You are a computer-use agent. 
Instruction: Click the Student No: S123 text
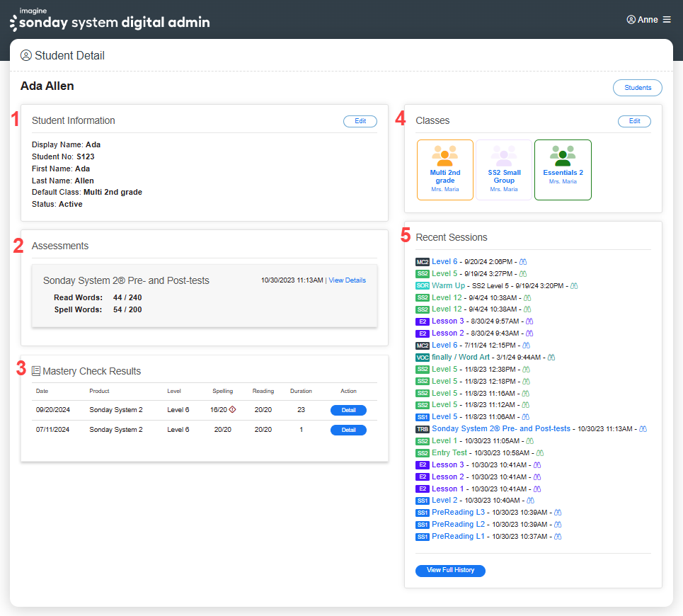(63, 156)
